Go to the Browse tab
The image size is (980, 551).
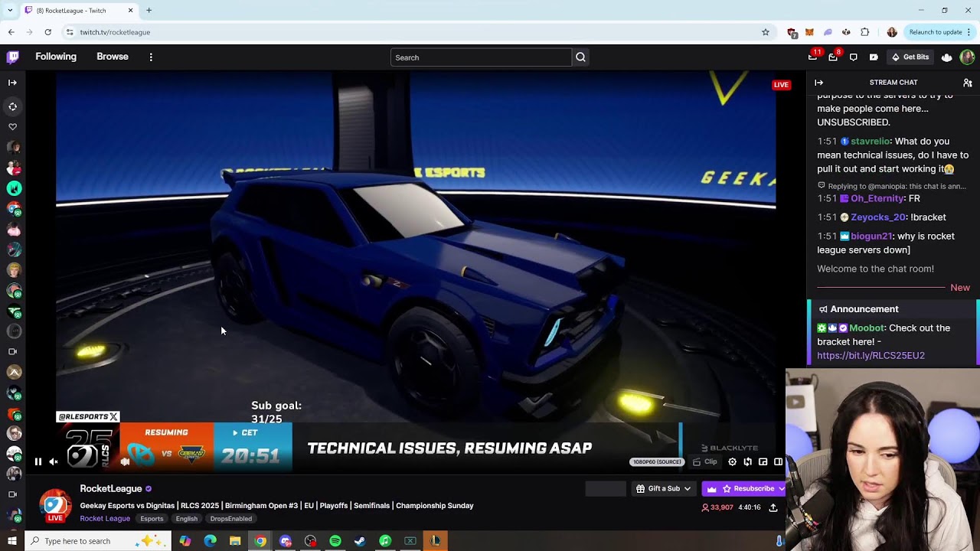click(x=113, y=57)
